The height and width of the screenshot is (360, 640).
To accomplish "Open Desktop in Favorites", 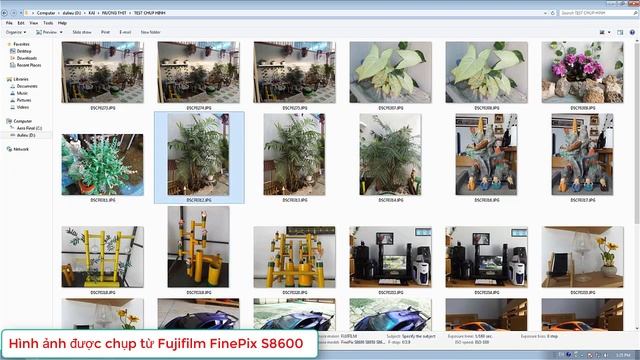I will pos(23,51).
